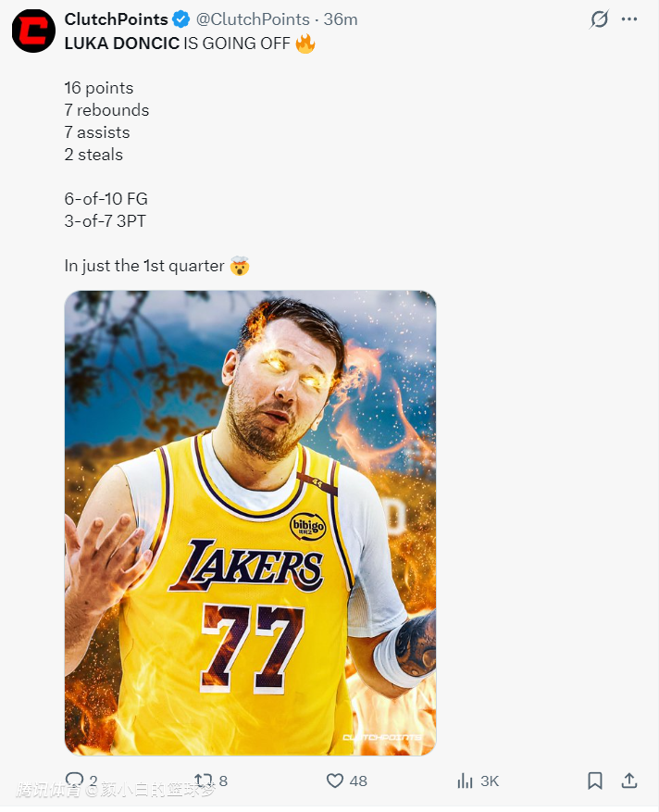Image resolution: width=659 pixels, height=812 pixels.
Task: Click the @ClutchPoints handle
Action: pos(253,19)
